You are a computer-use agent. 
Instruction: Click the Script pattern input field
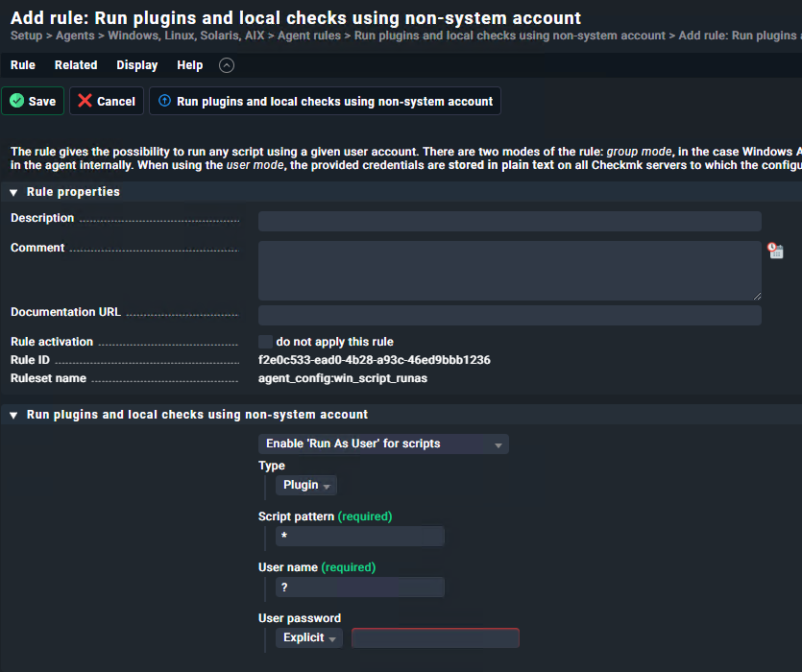click(360, 537)
